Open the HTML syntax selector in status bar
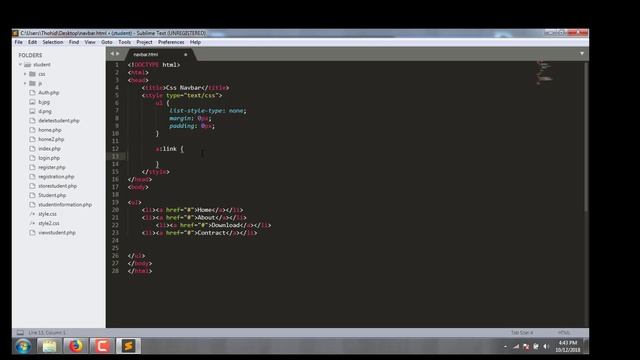The width and height of the screenshot is (640, 360). click(x=564, y=333)
